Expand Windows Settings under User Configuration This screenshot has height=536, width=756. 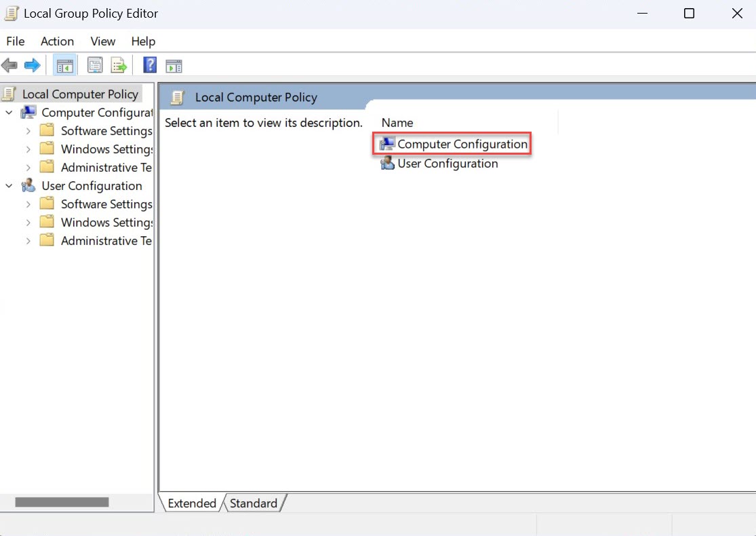[x=28, y=223]
